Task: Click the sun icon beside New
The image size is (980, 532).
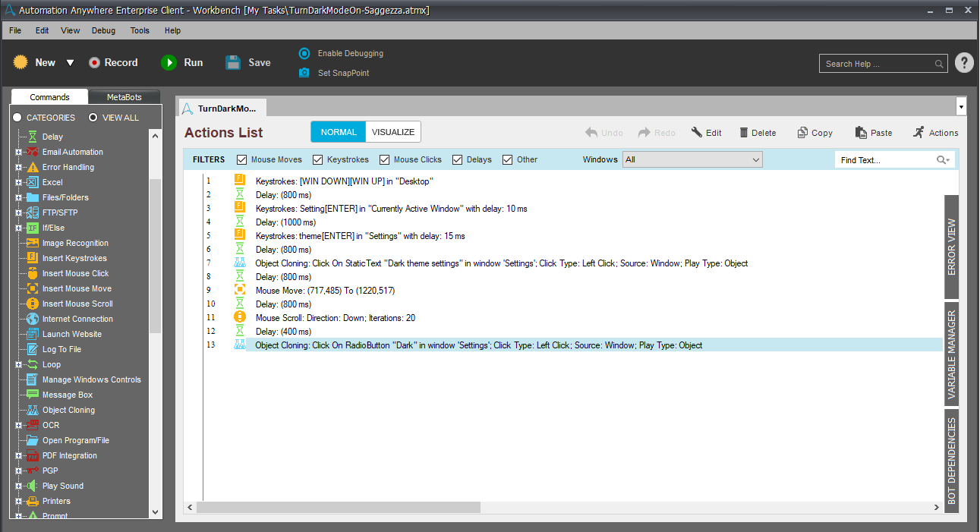Action: coord(20,62)
